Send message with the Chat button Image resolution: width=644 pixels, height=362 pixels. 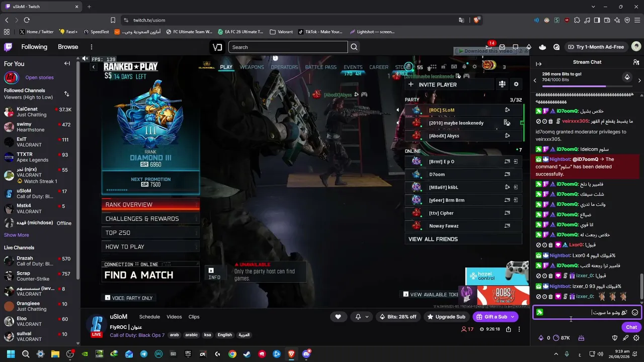pyautogui.click(x=631, y=327)
